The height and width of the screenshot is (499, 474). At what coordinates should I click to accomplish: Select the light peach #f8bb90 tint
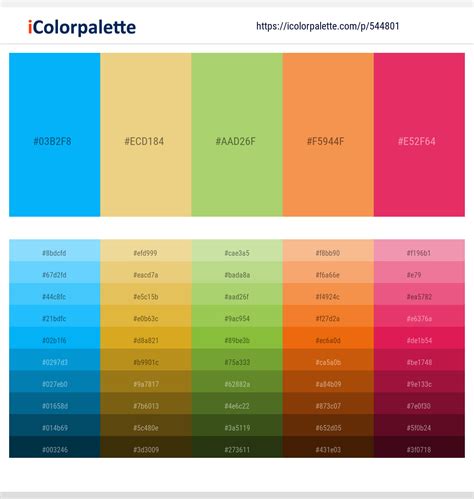coord(328,251)
